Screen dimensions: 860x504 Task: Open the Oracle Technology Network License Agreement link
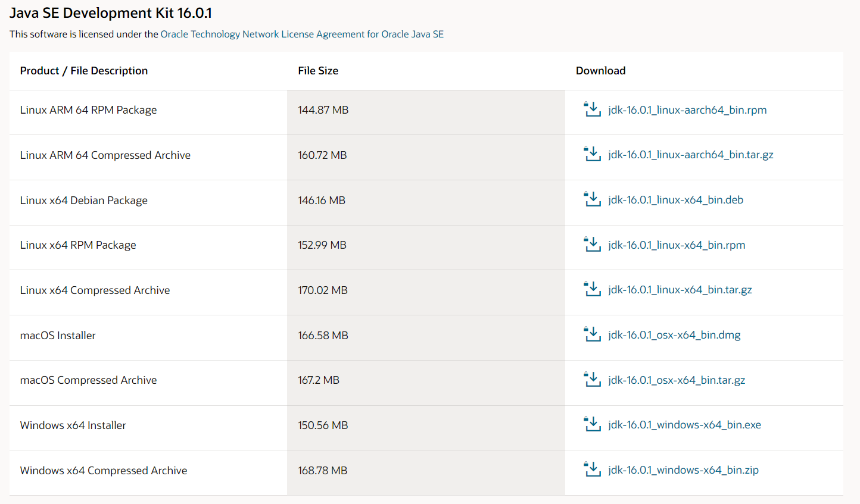tap(302, 34)
